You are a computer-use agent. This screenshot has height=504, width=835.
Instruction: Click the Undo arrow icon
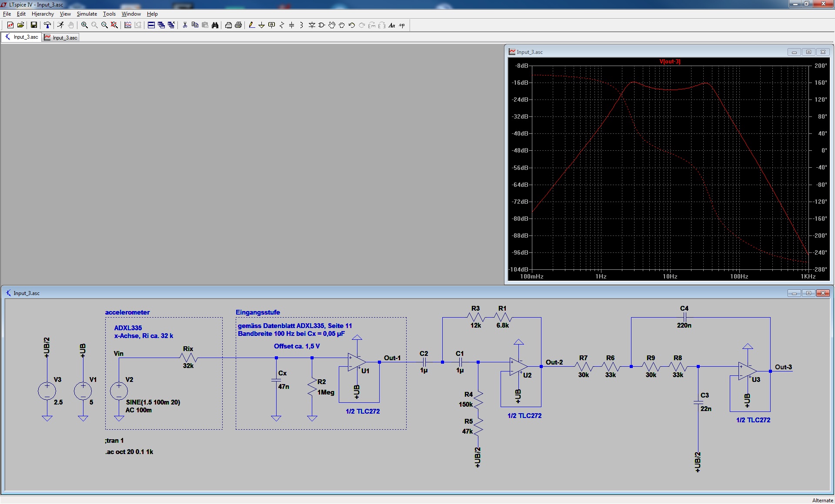pos(352,25)
